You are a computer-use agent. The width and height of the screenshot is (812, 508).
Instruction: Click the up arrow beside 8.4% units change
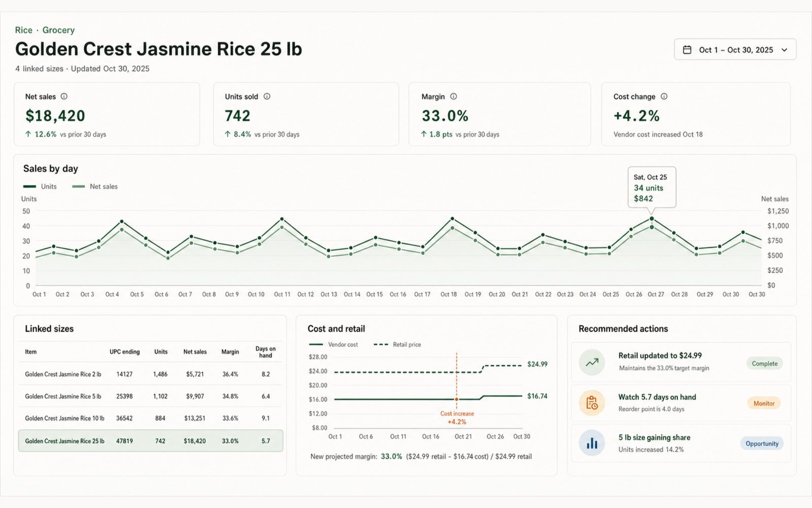pos(228,134)
